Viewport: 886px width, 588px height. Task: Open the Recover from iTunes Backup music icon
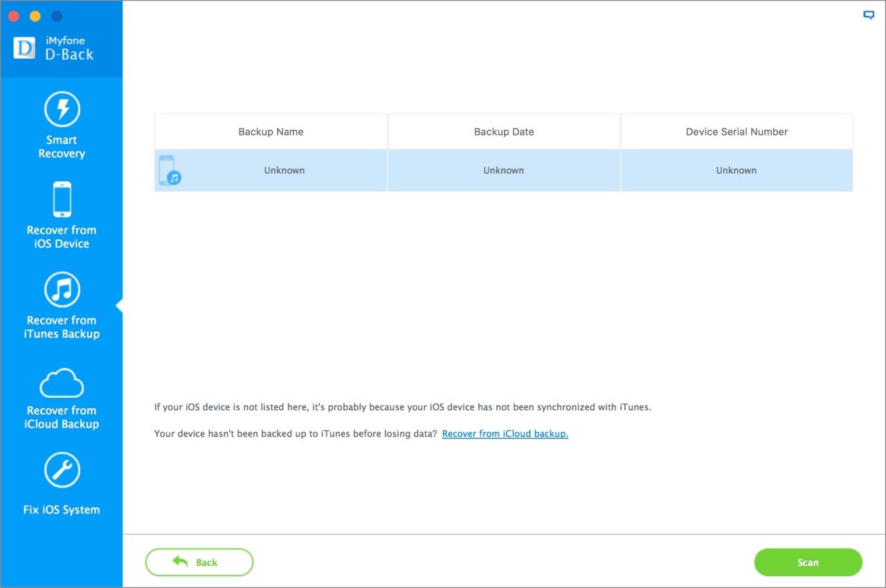pyautogui.click(x=62, y=289)
